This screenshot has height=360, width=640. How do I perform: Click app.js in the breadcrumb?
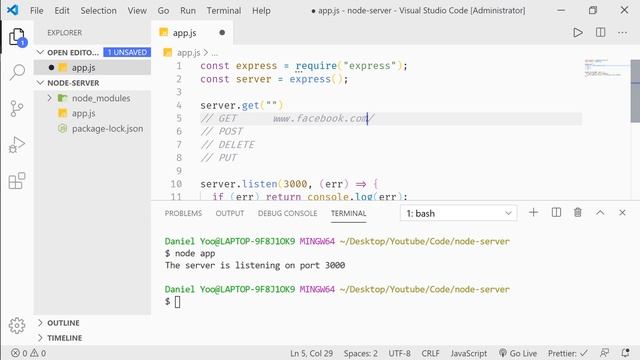188,53
